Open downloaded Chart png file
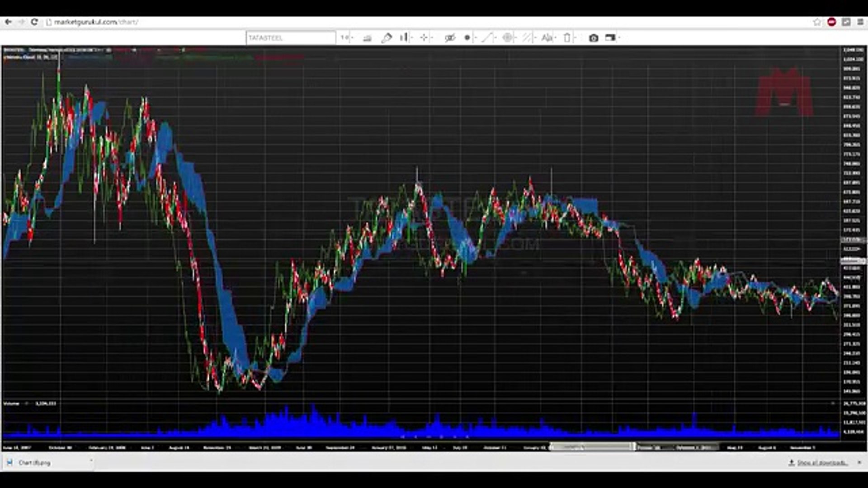The width and height of the screenshot is (868, 488). pos(34,463)
